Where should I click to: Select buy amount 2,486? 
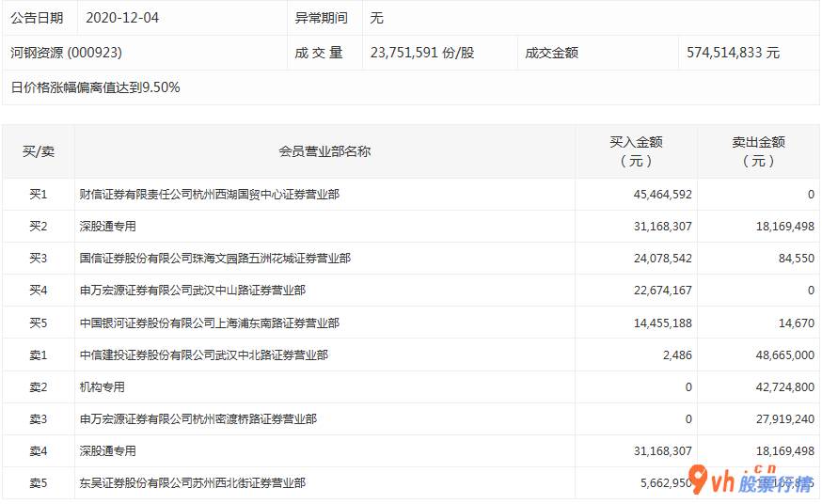(x=677, y=355)
